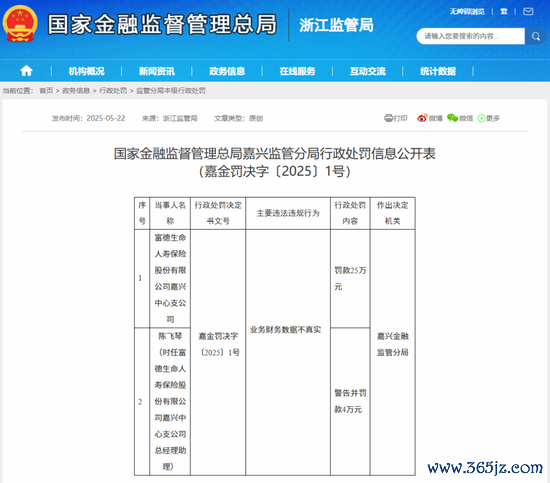Open the green plus more-sharing icon
The width and height of the screenshot is (550, 483).
pyautogui.click(x=482, y=119)
